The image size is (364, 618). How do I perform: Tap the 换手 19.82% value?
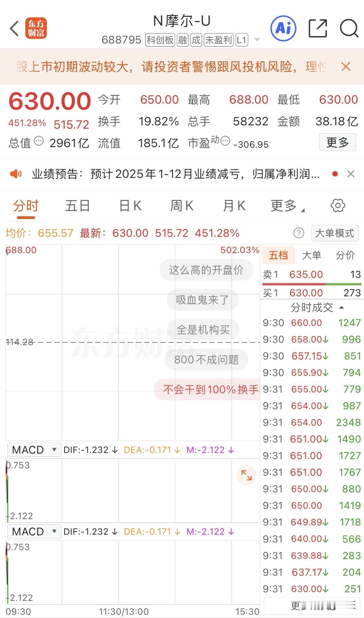159,121
